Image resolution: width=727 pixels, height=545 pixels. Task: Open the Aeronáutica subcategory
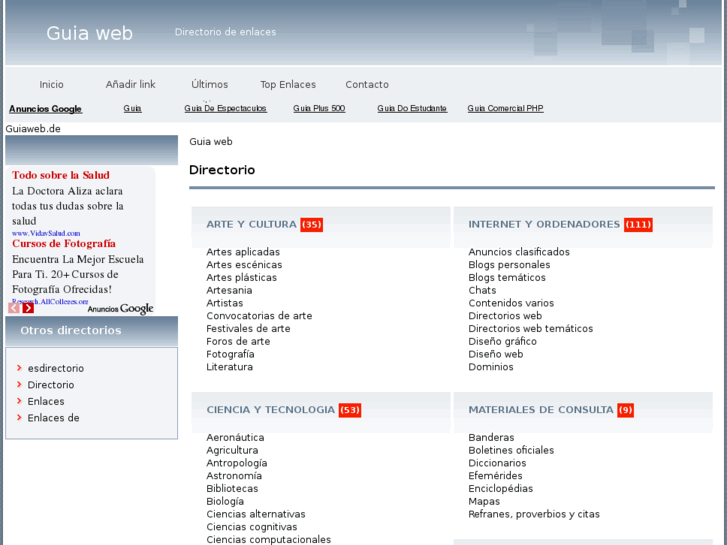click(x=235, y=437)
